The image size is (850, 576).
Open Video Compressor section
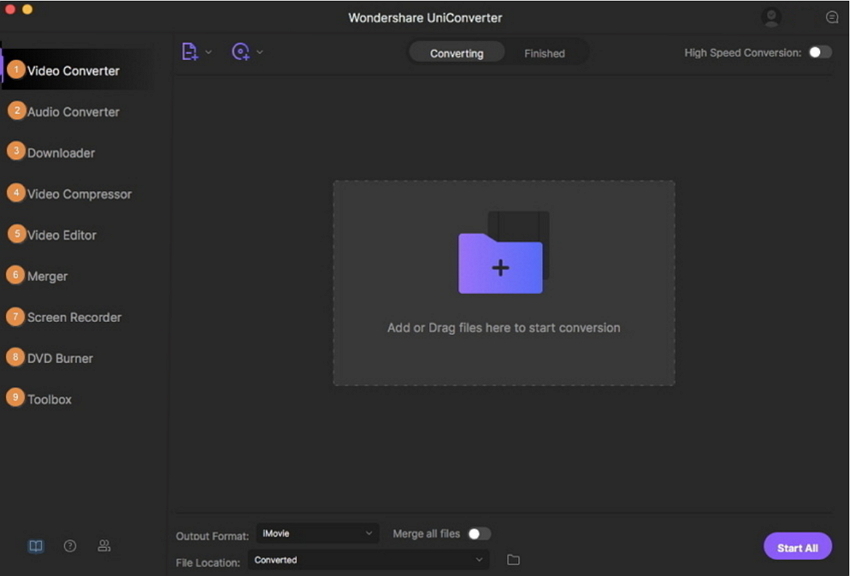click(x=79, y=194)
